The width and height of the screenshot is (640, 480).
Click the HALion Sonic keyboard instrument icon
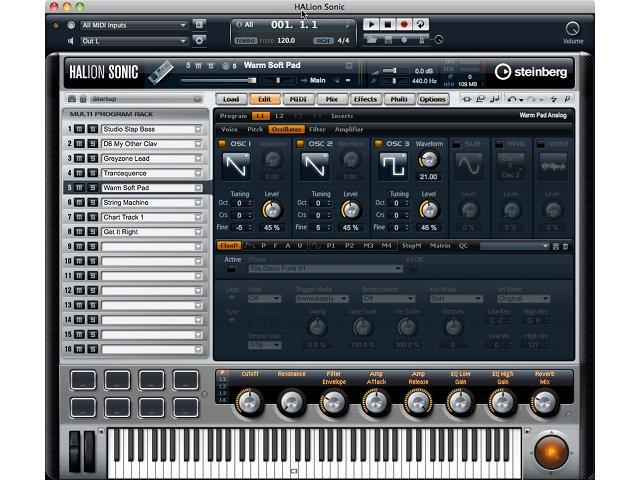coord(160,73)
